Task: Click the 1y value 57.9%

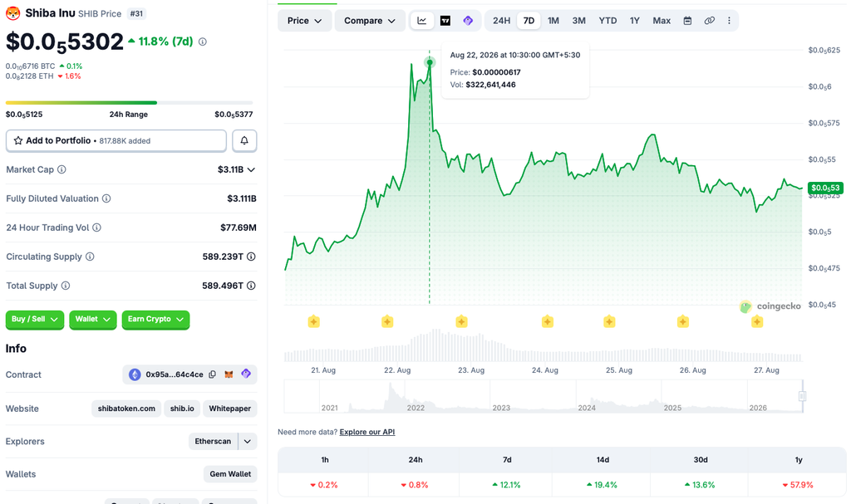Action: coord(798,484)
